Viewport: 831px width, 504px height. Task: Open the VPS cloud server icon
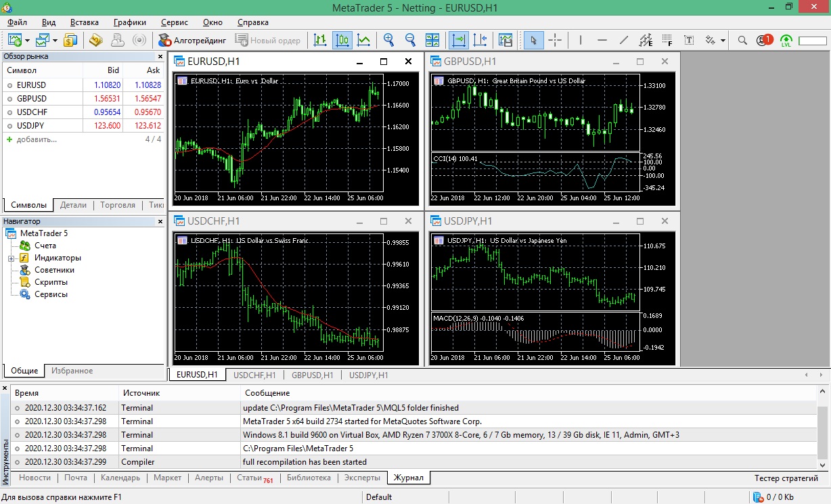(x=117, y=40)
